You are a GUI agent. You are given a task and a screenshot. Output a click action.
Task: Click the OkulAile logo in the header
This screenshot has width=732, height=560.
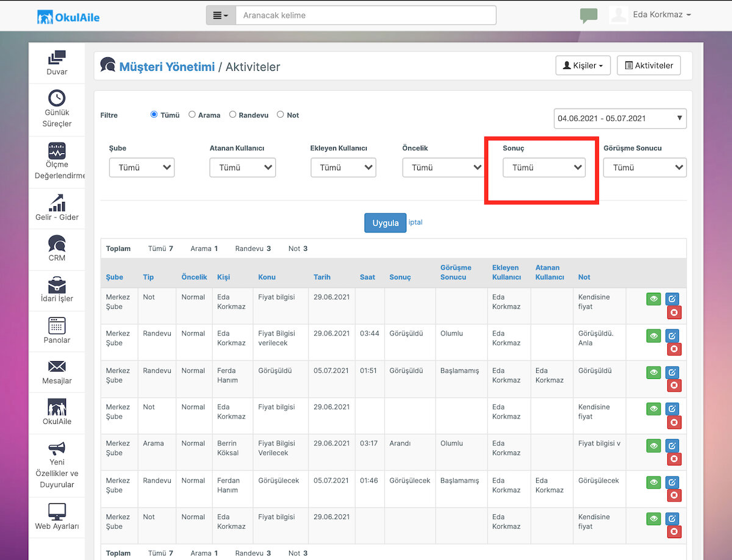coord(68,17)
